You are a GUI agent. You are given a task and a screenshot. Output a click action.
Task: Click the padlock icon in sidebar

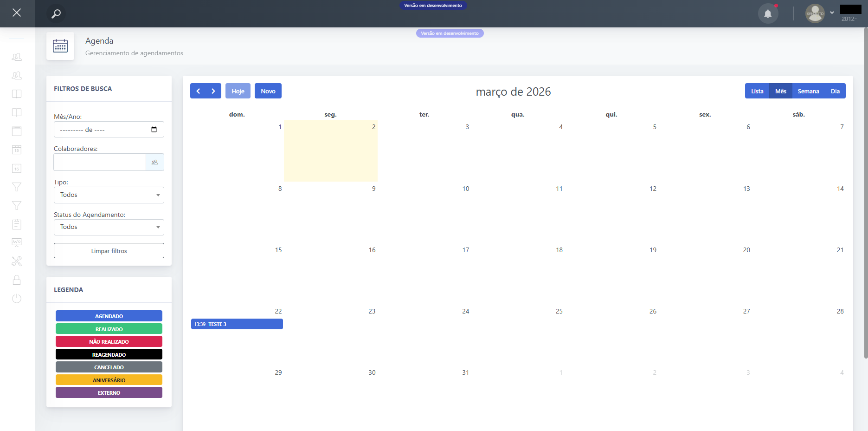pos(17,280)
